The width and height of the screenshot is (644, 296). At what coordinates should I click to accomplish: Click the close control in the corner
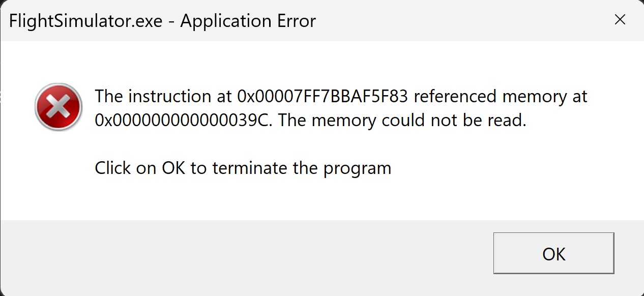click(620, 19)
